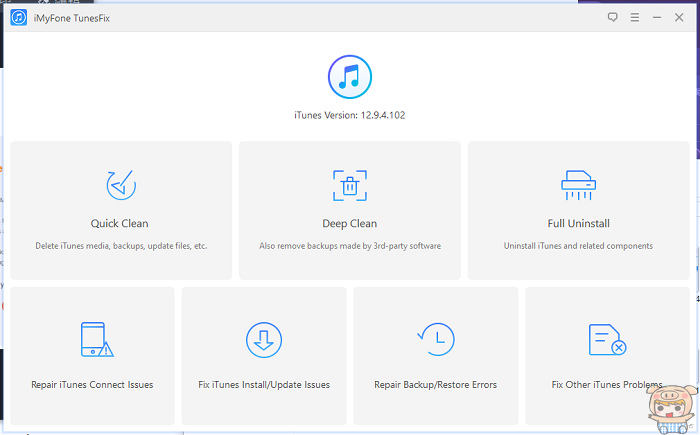Click the Quick Clean broom icon
Viewport: 700px width, 435px height.
(120, 185)
